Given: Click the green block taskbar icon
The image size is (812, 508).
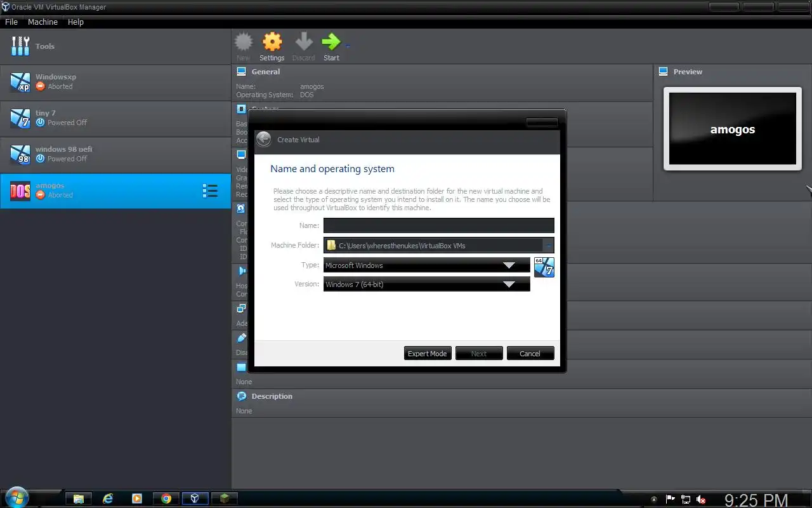Looking at the screenshot, I should [x=224, y=498].
